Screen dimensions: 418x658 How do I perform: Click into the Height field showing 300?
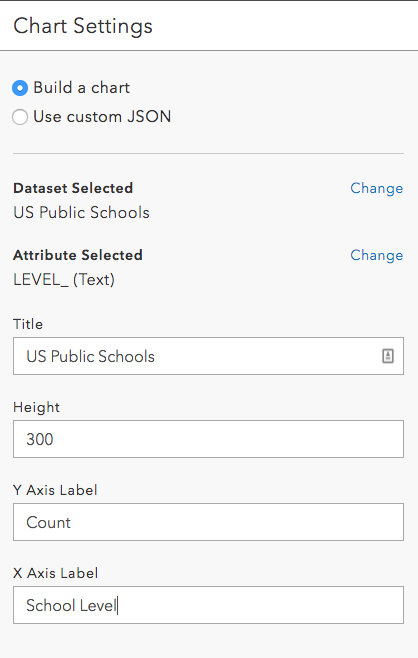(208, 439)
